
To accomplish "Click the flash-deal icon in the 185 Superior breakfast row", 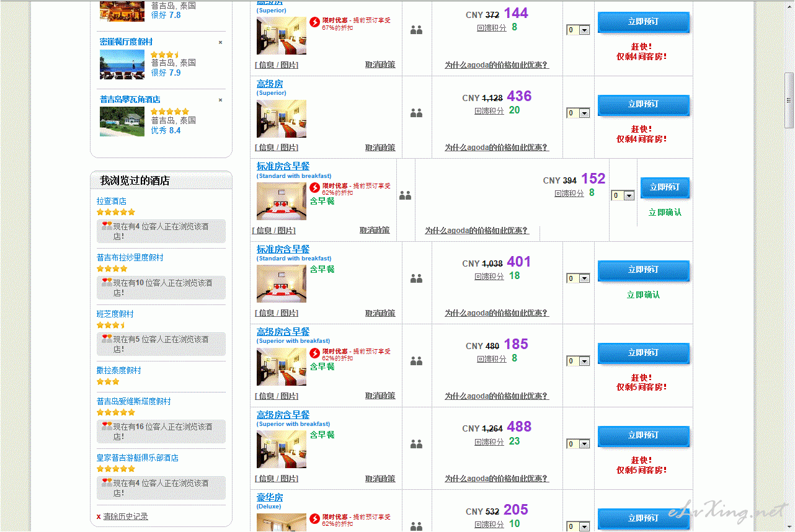I will coord(315,353).
